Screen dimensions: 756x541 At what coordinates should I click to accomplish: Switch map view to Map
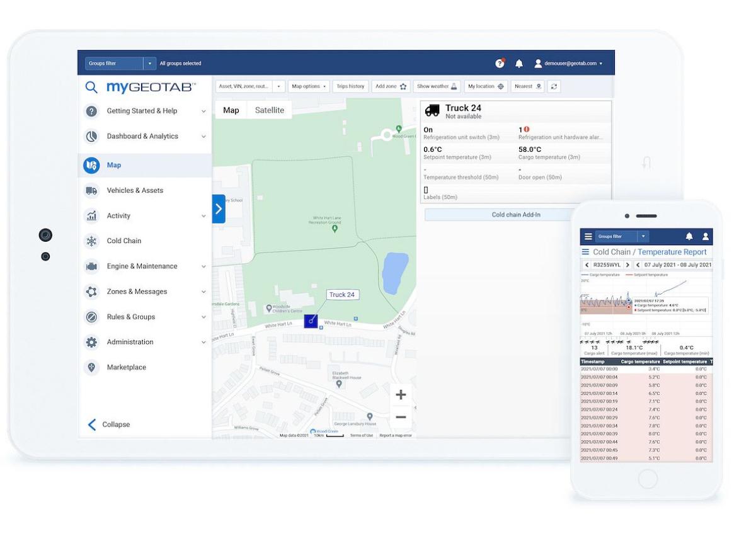point(231,110)
